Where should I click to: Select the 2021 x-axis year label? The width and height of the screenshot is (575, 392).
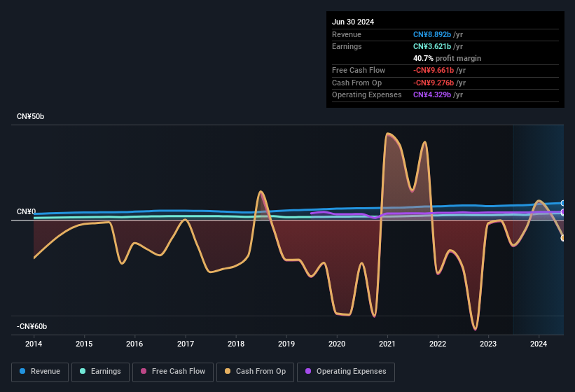coord(387,344)
